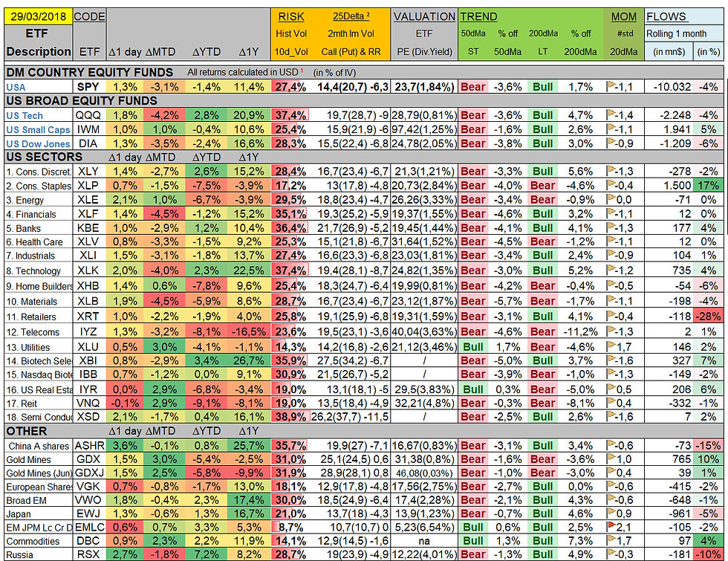Click the momentum flag icon in XLE row
Image resolution: width=728 pixels, height=561 pixels.
tap(611, 198)
